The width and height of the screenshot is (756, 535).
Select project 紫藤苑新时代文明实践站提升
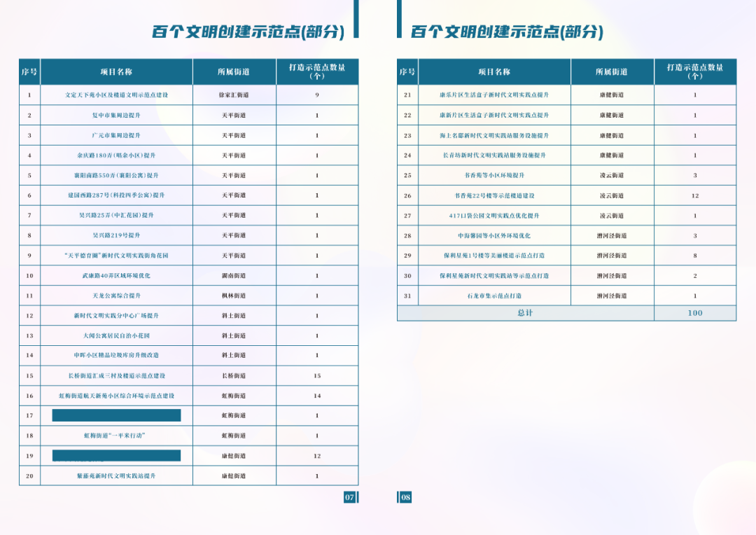pos(116,476)
